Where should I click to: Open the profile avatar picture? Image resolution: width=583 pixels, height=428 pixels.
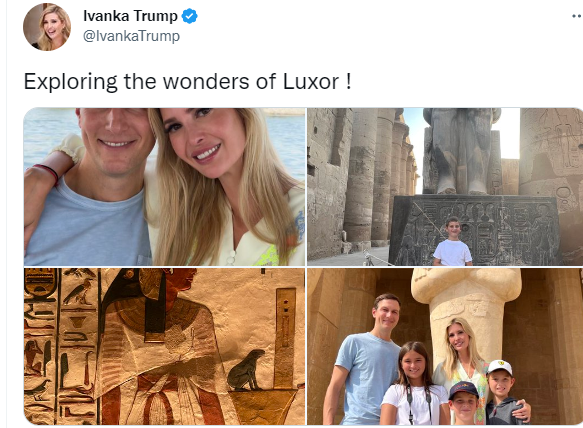click(x=47, y=27)
